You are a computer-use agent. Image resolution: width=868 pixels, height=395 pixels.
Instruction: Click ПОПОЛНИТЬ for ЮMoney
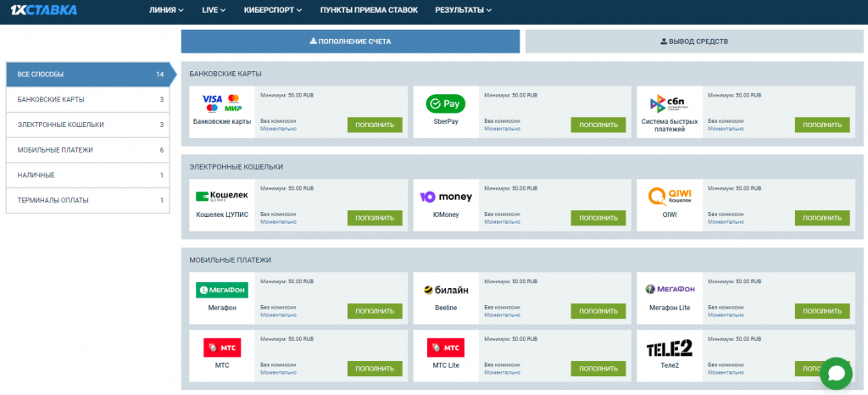coord(598,218)
